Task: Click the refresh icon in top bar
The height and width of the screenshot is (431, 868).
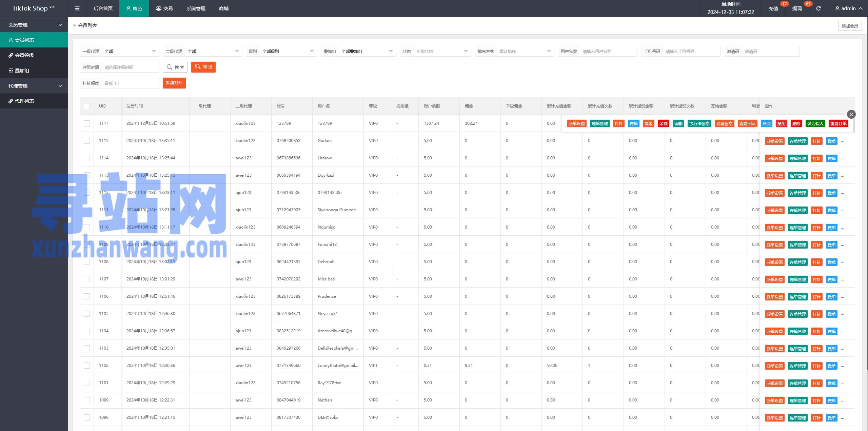Action: tap(818, 8)
